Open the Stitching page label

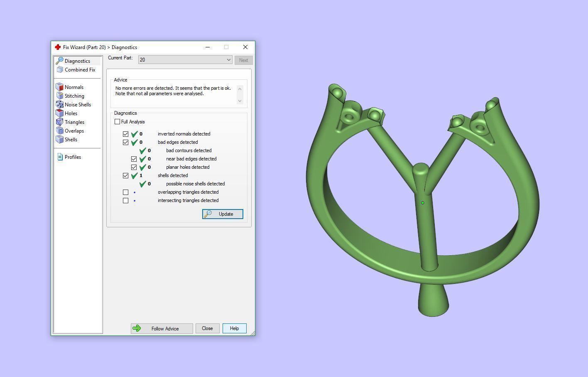point(74,96)
